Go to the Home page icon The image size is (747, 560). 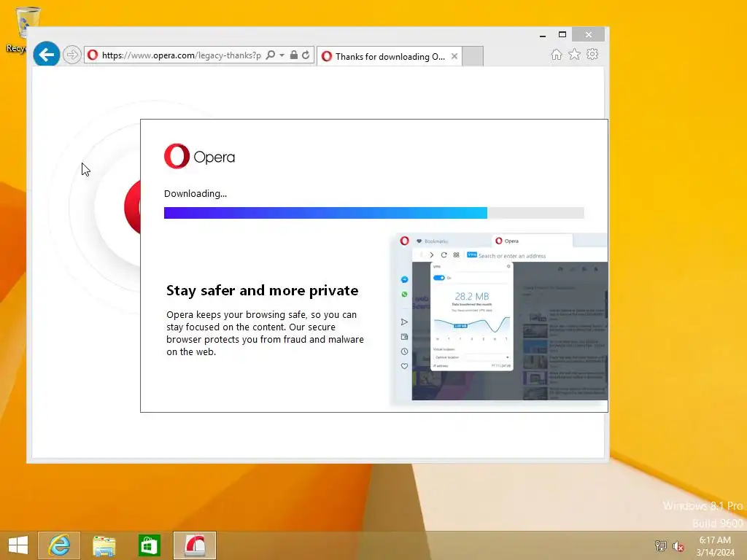pyautogui.click(x=556, y=54)
